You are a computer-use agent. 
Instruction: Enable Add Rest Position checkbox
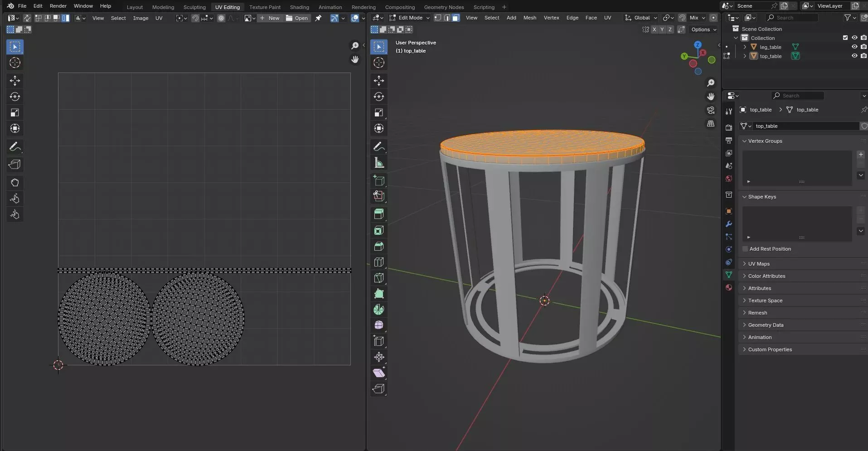[x=745, y=249]
